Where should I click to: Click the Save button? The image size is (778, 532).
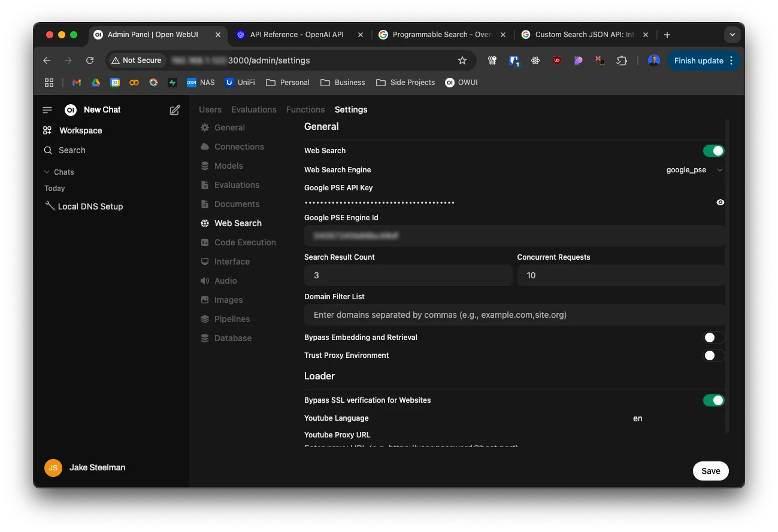click(x=711, y=471)
